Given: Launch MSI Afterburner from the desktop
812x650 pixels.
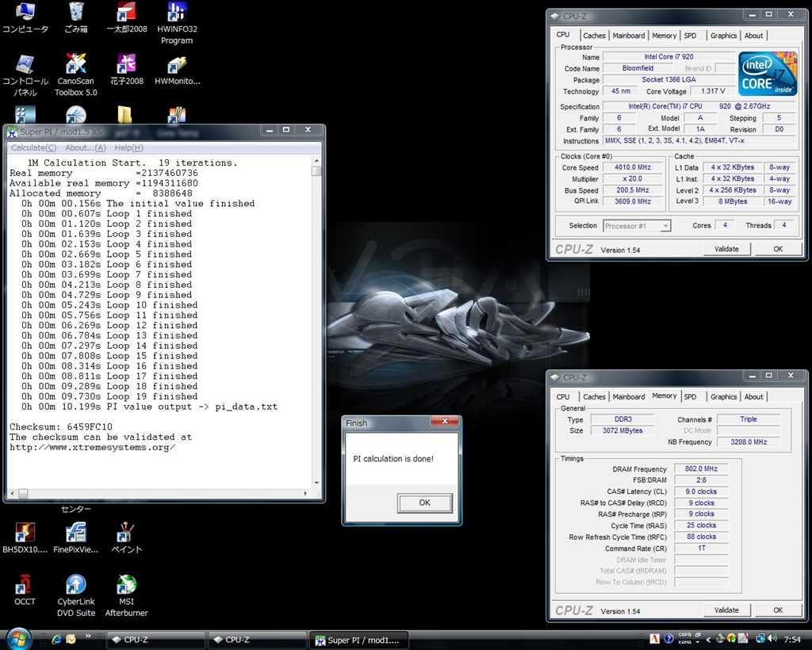Looking at the screenshot, I should point(126,585).
